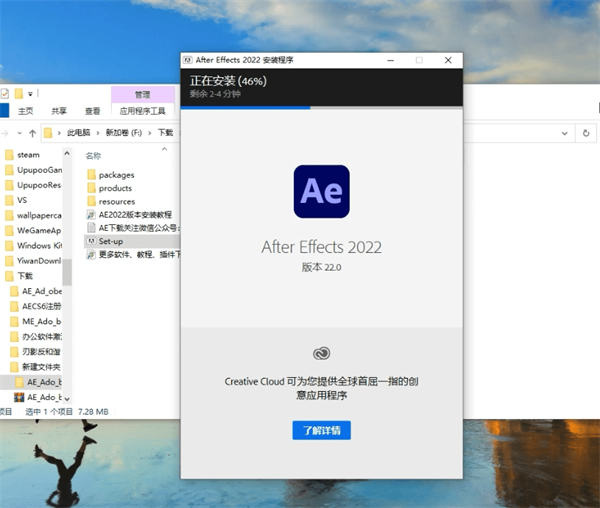Select VS folder in navigation tree
Screen dimensions: 600x508
click(16, 200)
